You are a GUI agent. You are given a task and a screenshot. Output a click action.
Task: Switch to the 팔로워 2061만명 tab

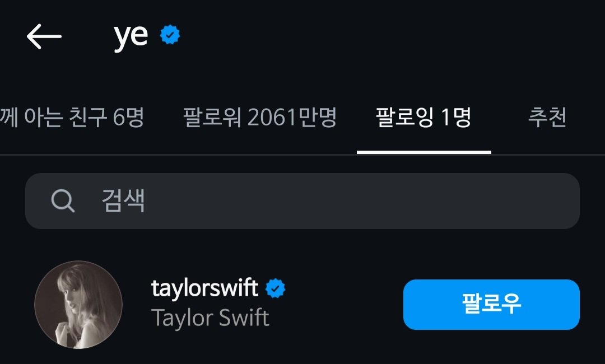[x=260, y=118]
